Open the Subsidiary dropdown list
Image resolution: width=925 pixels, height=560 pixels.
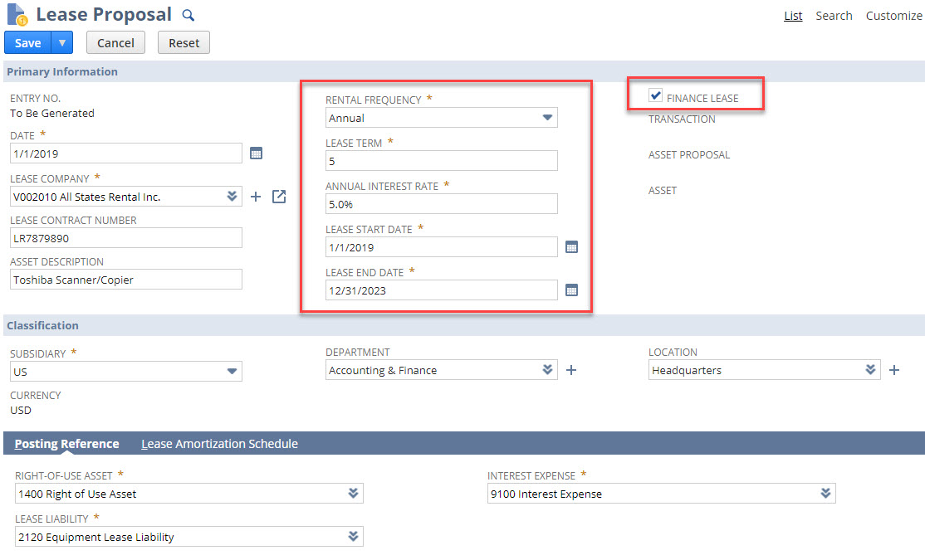coord(232,372)
